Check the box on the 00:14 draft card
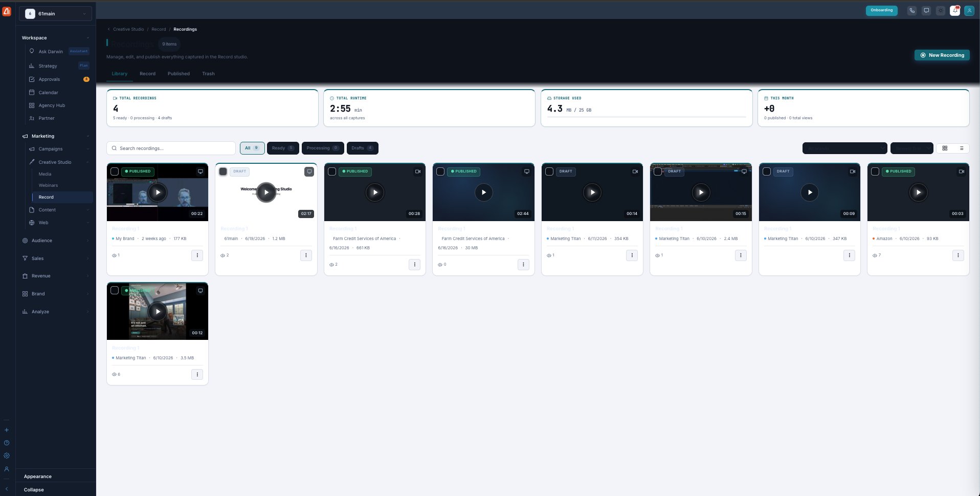This screenshot has width=980, height=496. point(549,171)
